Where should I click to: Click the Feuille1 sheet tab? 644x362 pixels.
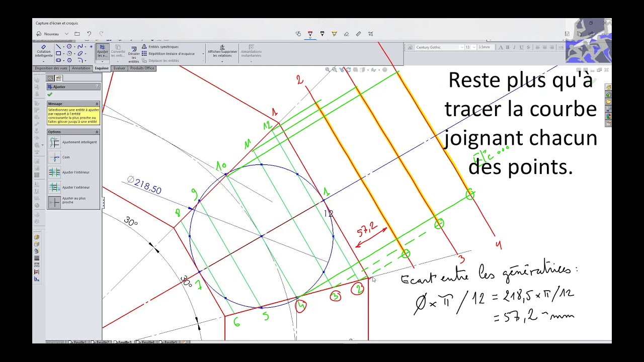(x=79, y=342)
